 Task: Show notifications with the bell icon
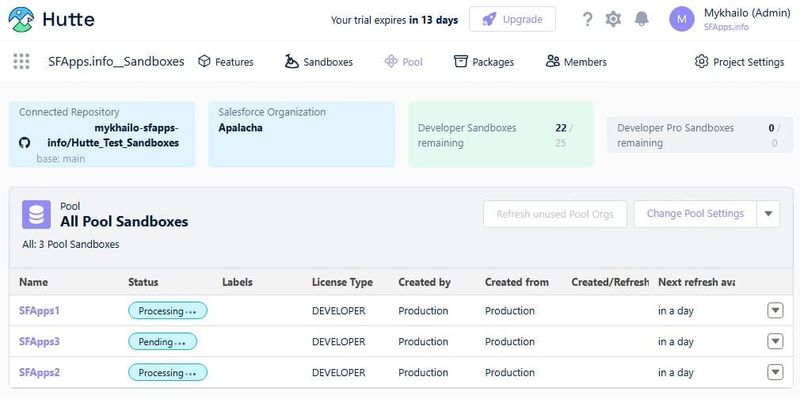(641, 19)
